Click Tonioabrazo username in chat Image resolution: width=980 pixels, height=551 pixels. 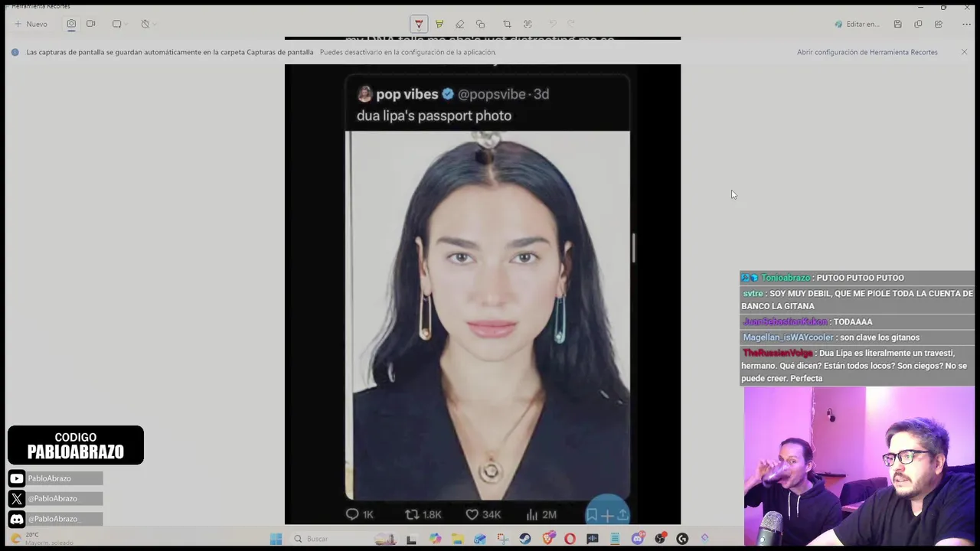(x=785, y=278)
